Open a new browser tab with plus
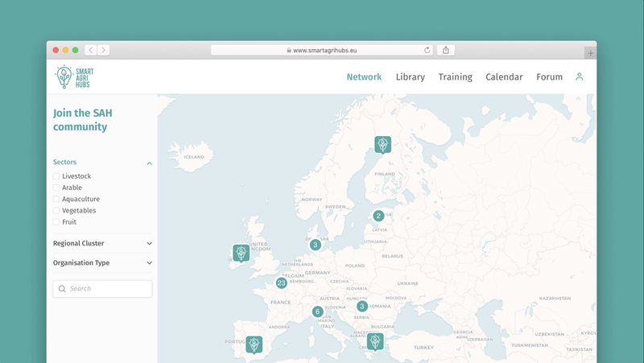The height and width of the screenshot is (363, 644). click(x=590, y=53)
